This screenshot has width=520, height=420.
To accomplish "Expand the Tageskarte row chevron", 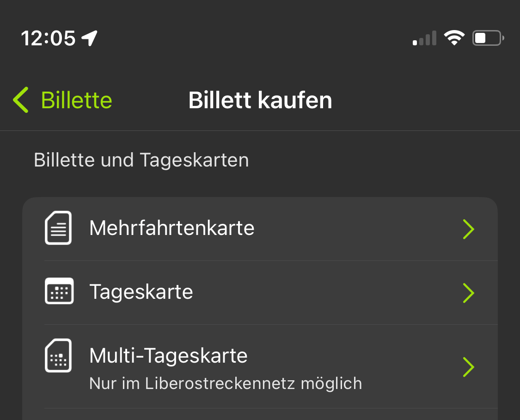I will [x=469, y=293].
